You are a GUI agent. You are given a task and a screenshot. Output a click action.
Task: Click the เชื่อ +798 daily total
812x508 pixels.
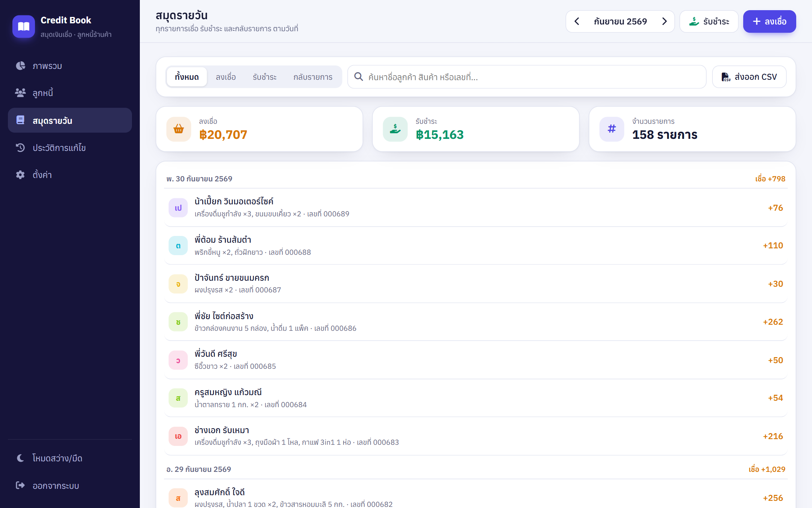770,179
